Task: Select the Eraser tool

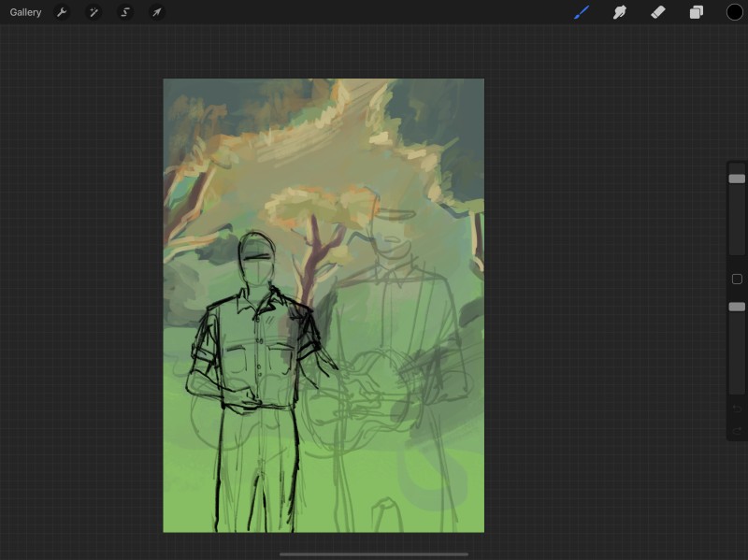Action: click(x=658, y=12)
